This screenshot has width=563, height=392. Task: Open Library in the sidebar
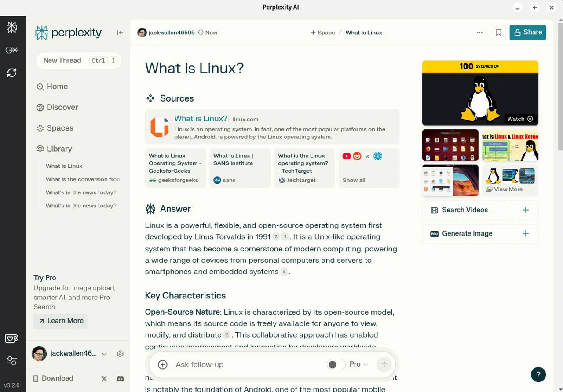pos(54,149)
